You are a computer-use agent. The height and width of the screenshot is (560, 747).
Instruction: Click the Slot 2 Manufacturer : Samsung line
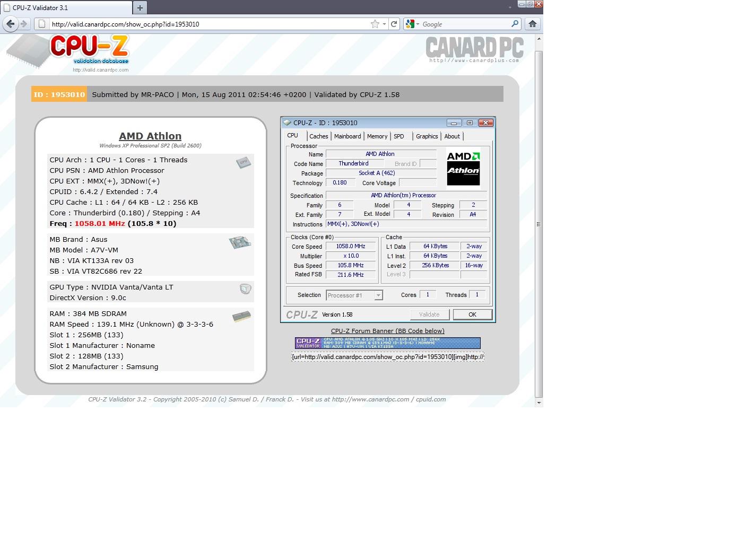pyautogui.click(x=104, y=366)
